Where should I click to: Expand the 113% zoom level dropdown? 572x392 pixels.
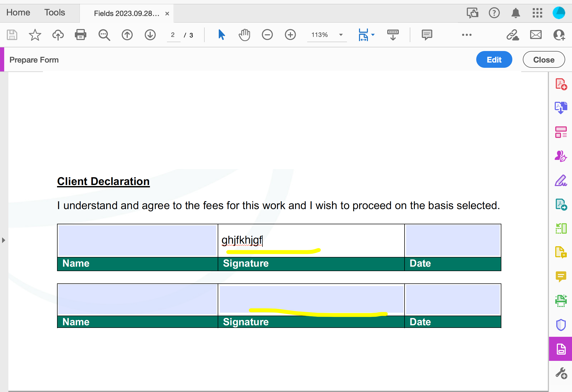tap(341, 35)
